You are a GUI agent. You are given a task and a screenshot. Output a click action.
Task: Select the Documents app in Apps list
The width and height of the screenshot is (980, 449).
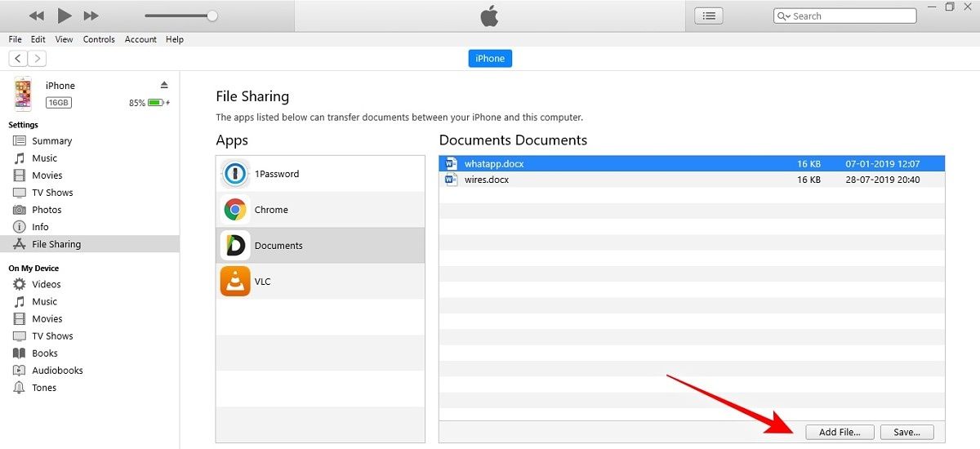[x=278, y=246]
